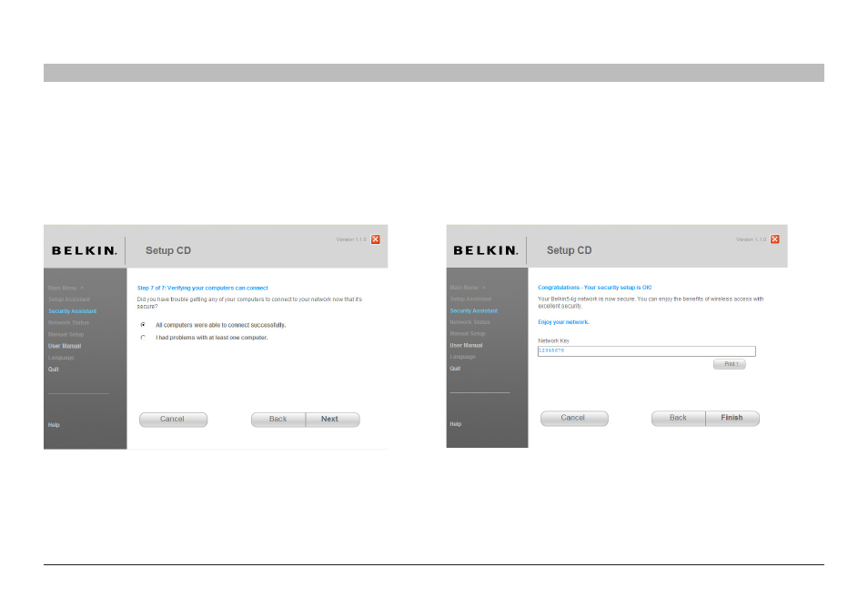Open Network Status in right window sidebar
This screenshot has width=868, height=608.
click(470, 322)
